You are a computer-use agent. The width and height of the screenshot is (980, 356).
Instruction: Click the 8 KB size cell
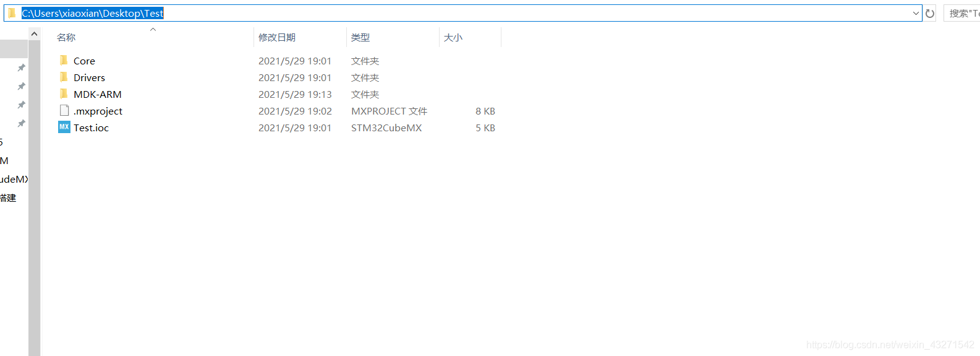coord(485,111)
